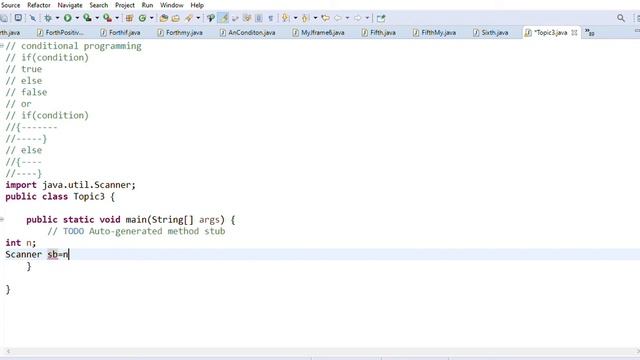Click the Pin Editor icon

(x=381, y=18)
